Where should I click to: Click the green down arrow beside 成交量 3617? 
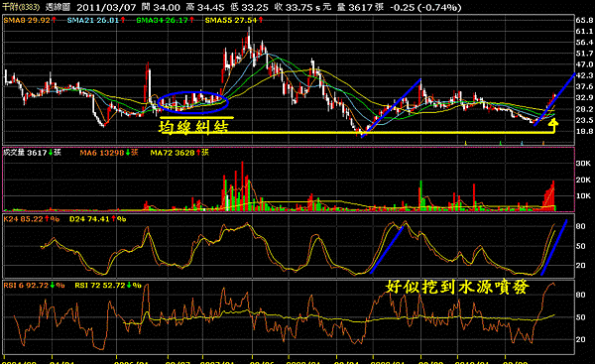tap(51, 153)
